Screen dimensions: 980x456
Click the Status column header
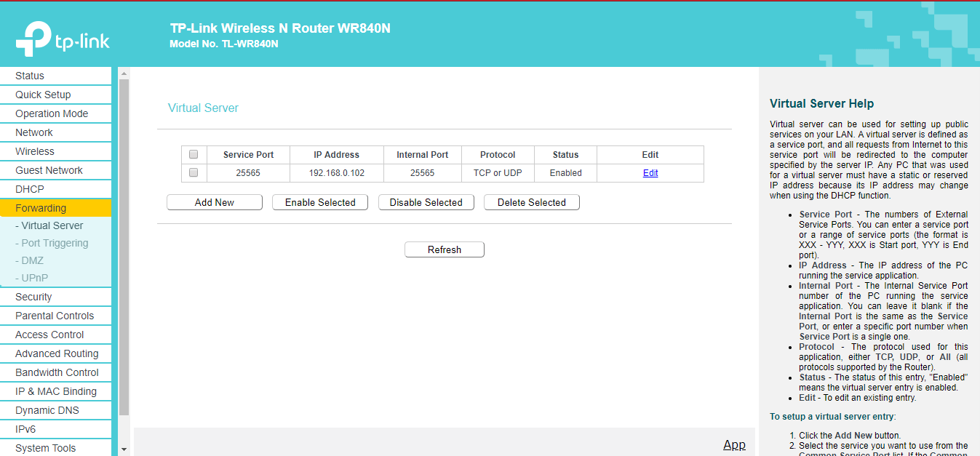point(565,155)
